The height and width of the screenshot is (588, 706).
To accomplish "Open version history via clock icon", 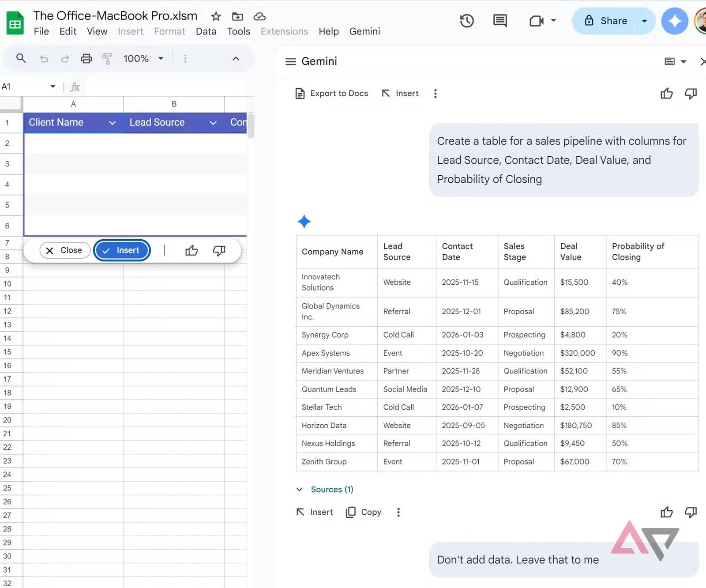I will 467,21.
